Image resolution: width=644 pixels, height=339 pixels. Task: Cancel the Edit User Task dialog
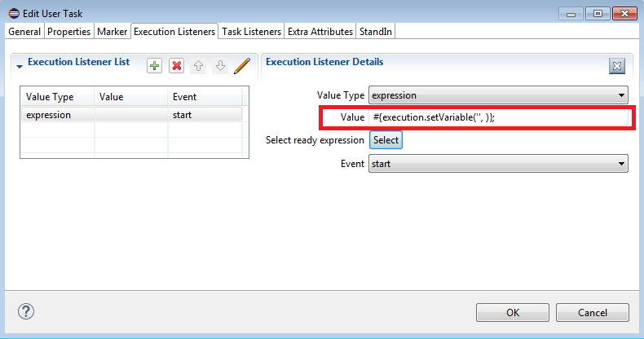point(593,313)
